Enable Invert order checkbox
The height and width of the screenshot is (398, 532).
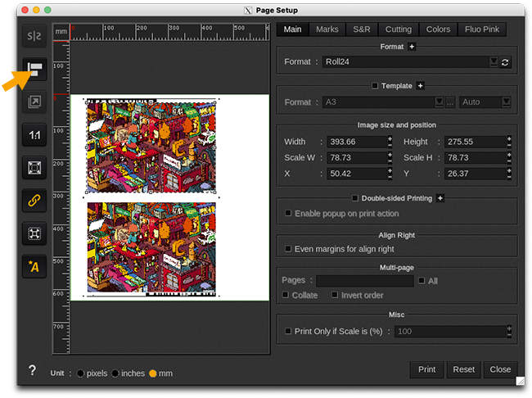335,295
